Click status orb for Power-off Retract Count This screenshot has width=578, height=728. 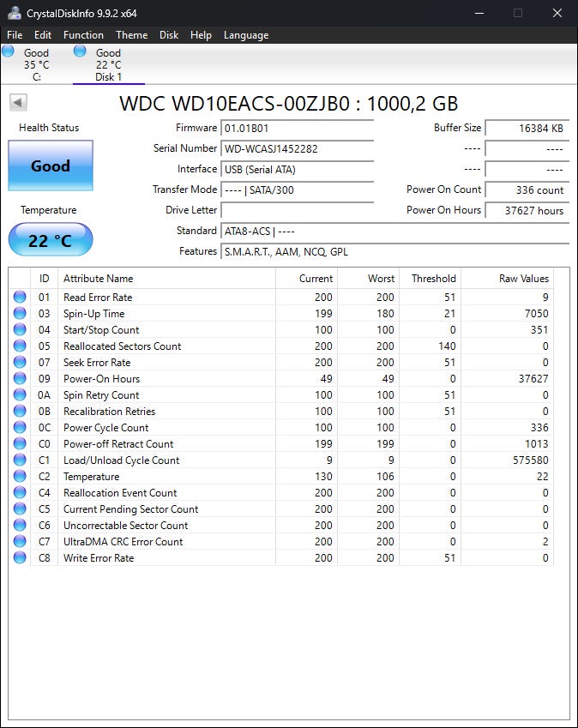tap(20, 443)
